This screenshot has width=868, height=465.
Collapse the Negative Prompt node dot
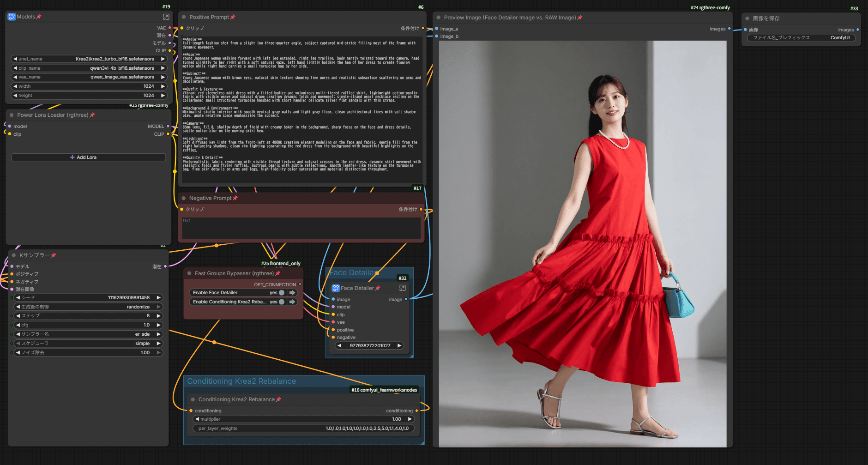click(x=184, y=198)
